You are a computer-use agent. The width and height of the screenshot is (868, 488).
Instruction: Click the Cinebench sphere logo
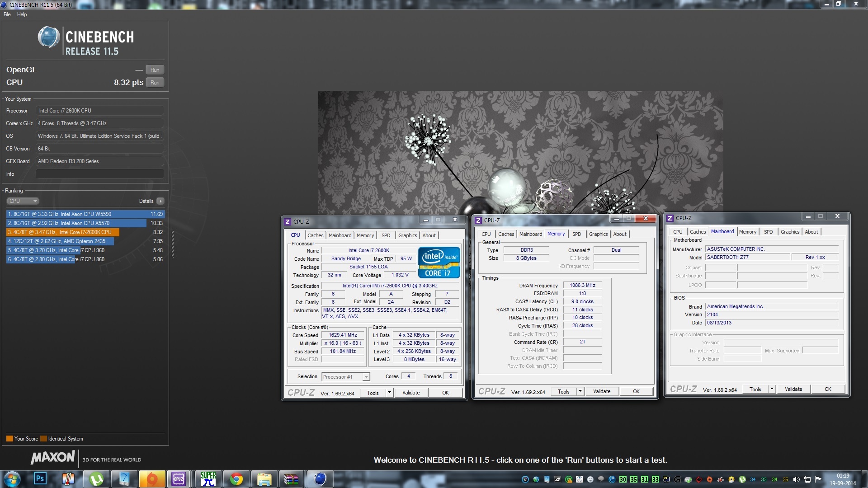[x=48, y=37]
